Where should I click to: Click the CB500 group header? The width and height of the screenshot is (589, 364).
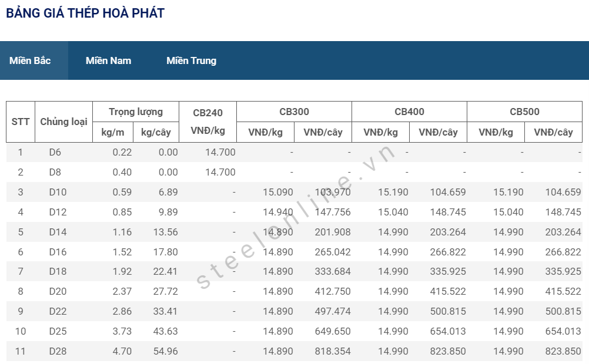point(524,112)
